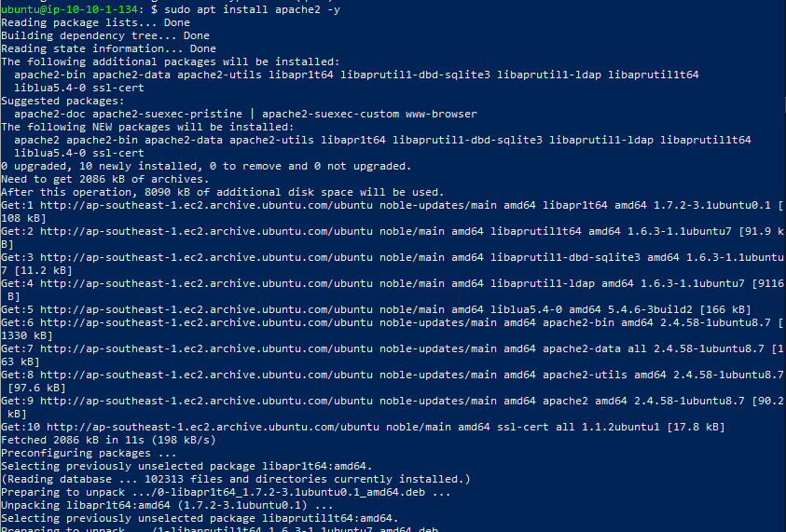
Task: Click the '0 upgraded, 10 newly installed' summary line
Action: point(206,167)
